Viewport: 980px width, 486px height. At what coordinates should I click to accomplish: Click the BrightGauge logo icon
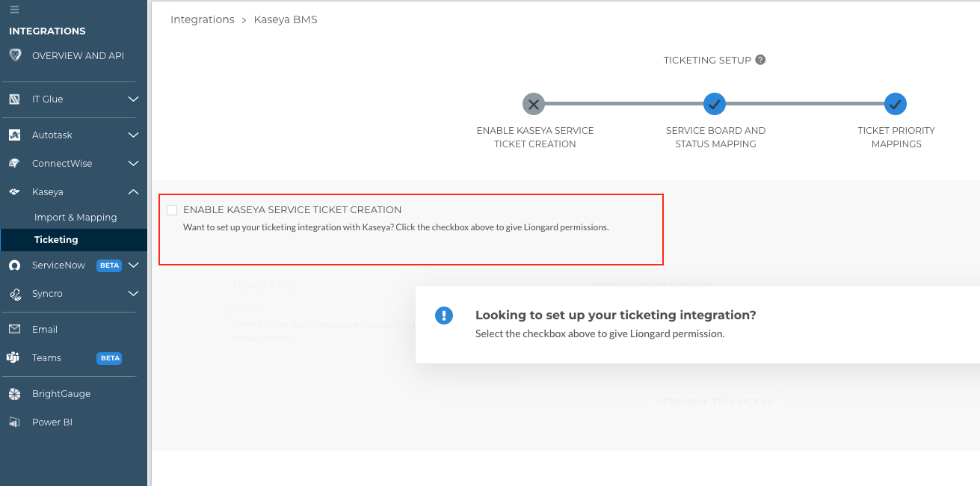pyautogui.click(x=14, y=394)
